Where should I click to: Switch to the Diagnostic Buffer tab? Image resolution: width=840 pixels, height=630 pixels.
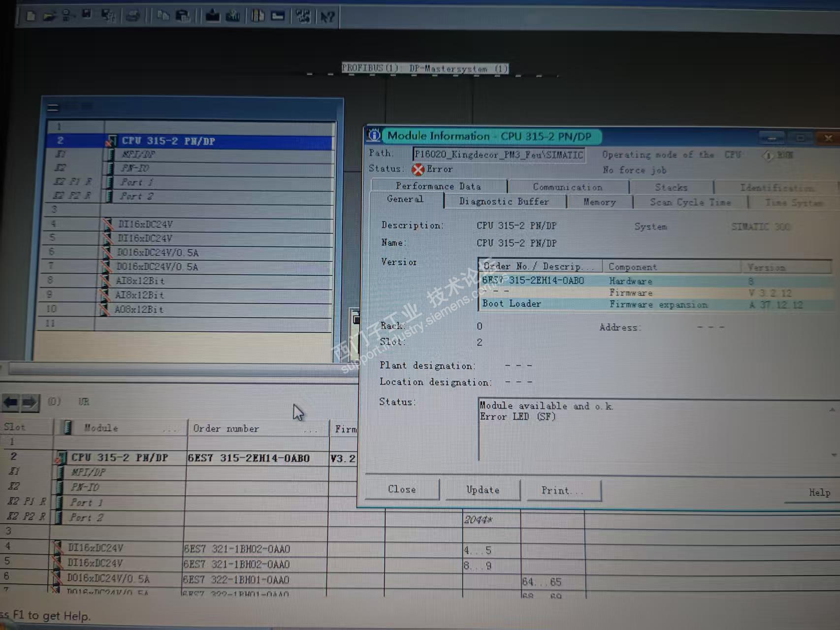click(504, 201)
